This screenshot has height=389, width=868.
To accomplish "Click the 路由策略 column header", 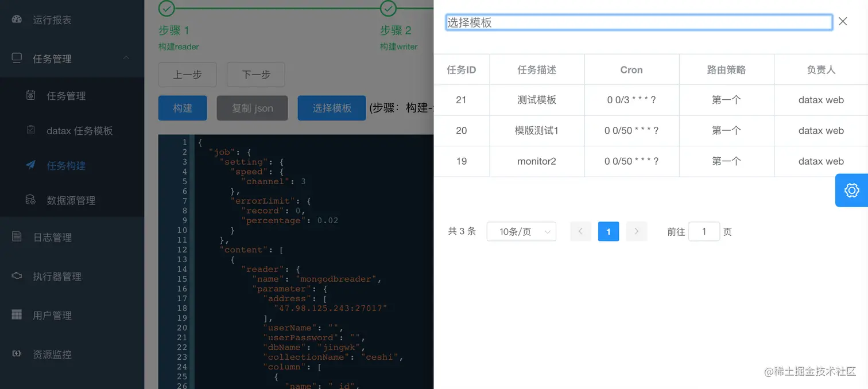I will point(726,69).
